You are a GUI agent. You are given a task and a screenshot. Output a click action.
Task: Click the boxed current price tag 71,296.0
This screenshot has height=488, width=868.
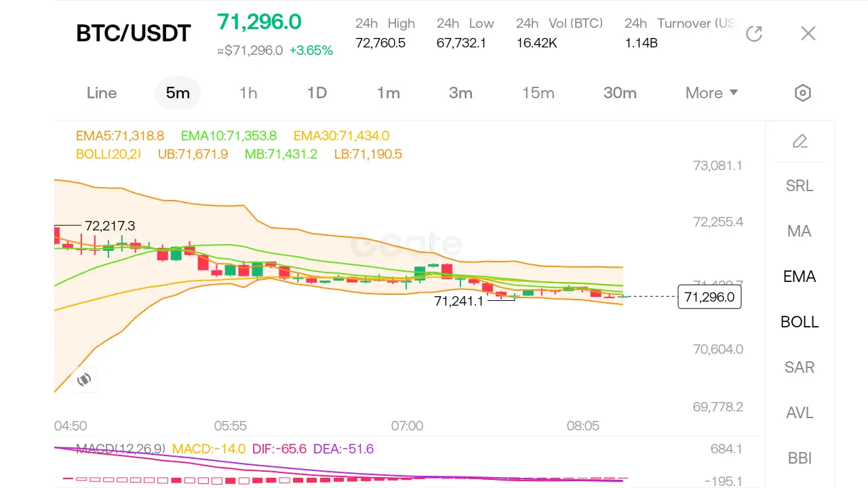709,297
